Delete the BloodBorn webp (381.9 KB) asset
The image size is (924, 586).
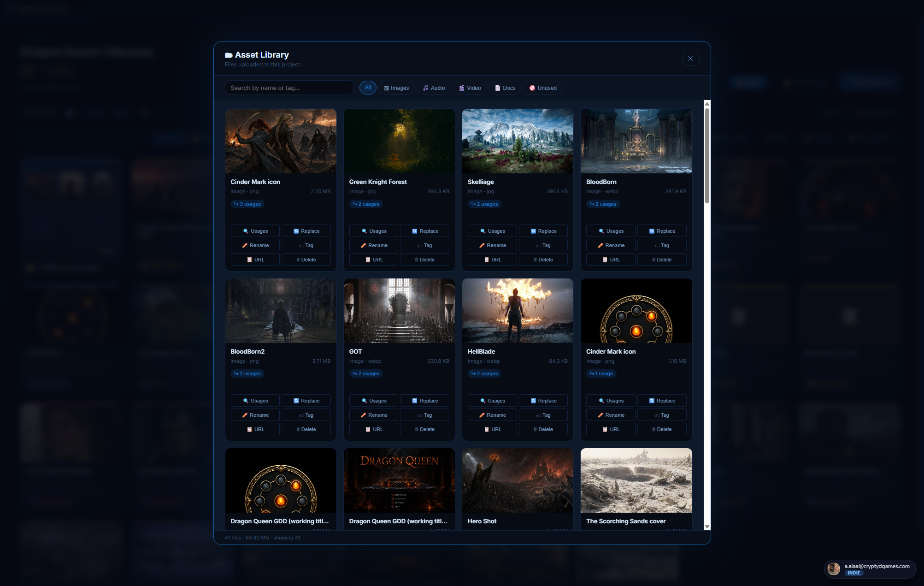pyautogui.click(x=662, y=260)
